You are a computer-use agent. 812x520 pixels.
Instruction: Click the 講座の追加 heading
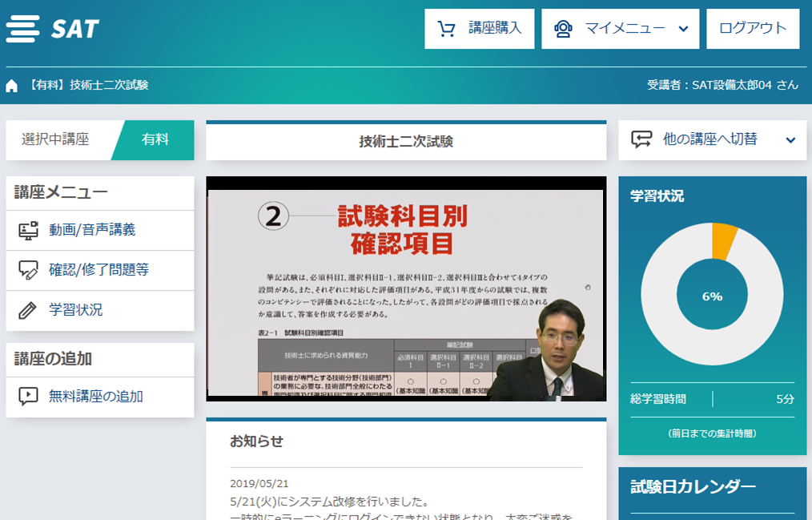[53, 359]
